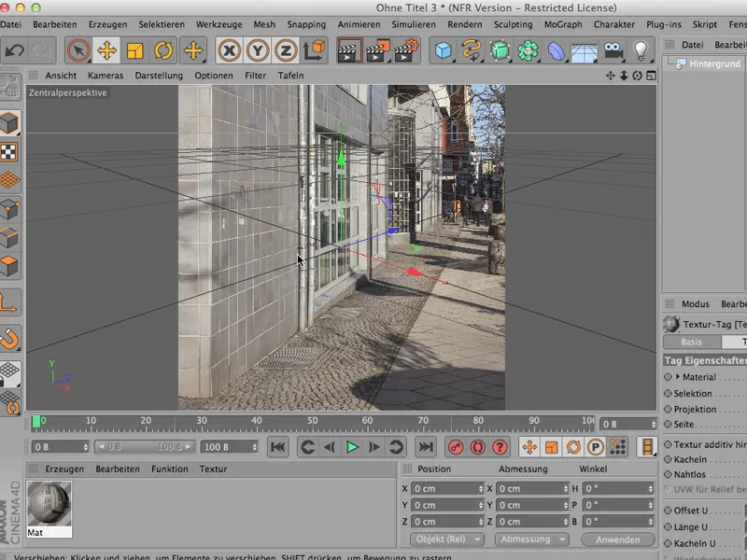Toggle viewport layout maximize icon
The height and width of the screenshot is (560, 747).
point(651,76)
